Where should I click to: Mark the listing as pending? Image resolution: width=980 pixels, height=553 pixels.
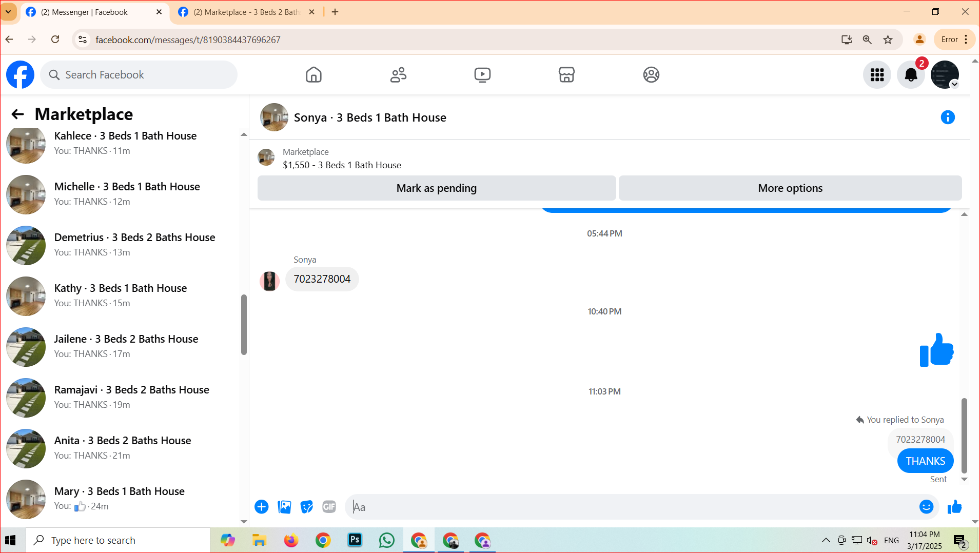[x=437, y=188]
